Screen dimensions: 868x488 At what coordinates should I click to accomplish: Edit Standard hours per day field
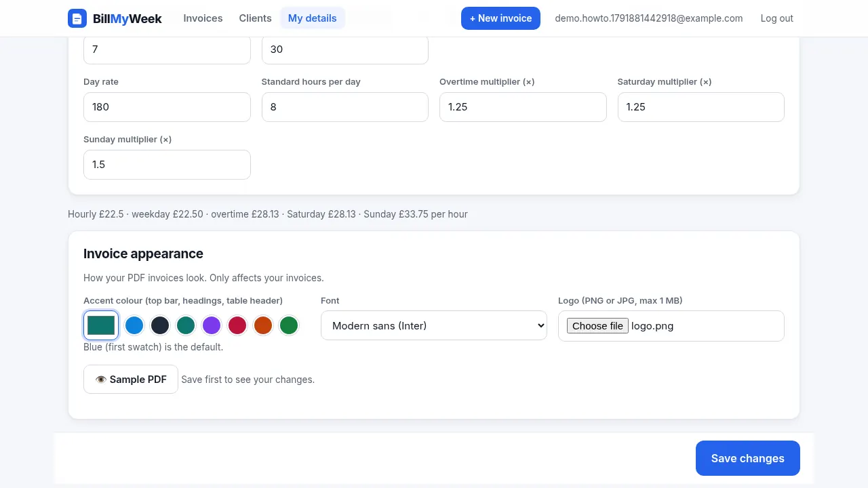344,107
